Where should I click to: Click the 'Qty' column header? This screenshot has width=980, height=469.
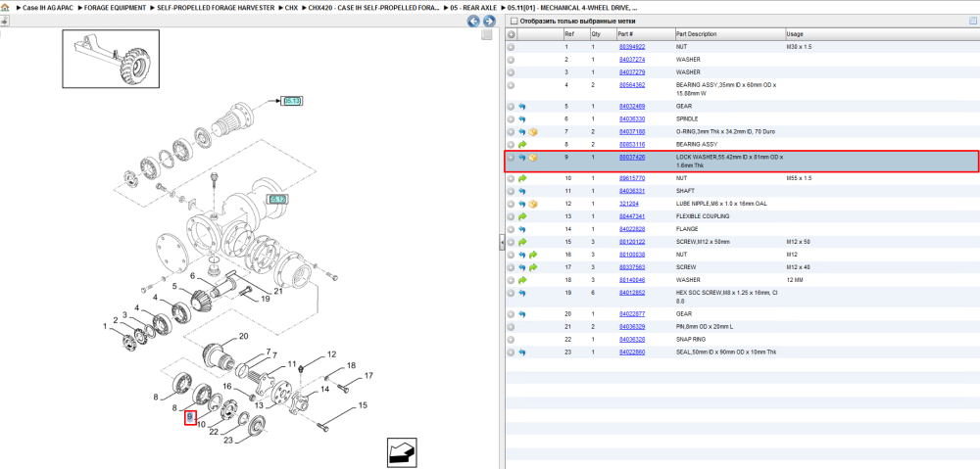[x=602, y=34]
